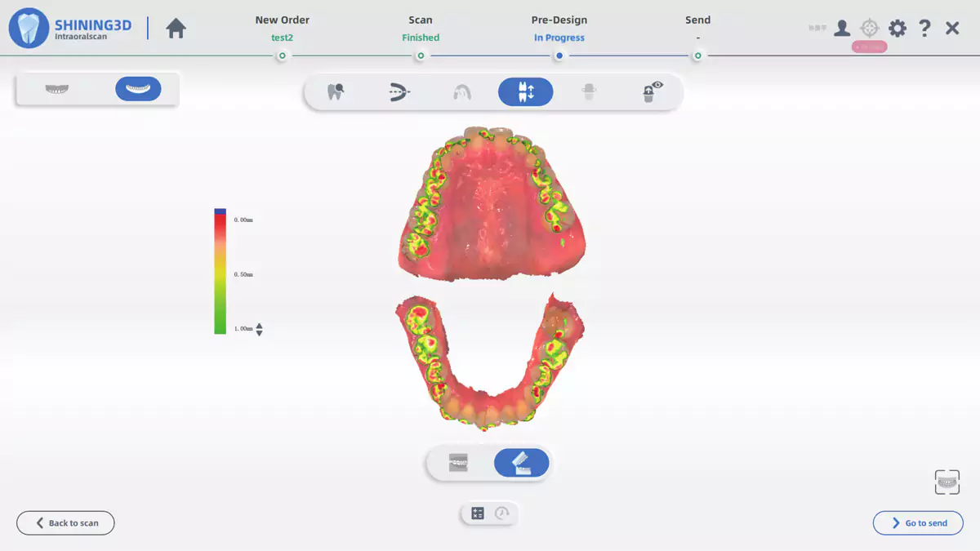Show the lower jaw only view
The width and height of the screenshot is (980, 551).
[x=138, y=89]
